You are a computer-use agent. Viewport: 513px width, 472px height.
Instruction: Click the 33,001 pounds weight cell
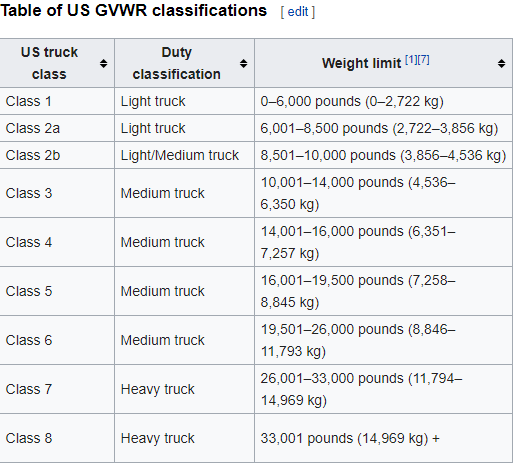(384, 438)
